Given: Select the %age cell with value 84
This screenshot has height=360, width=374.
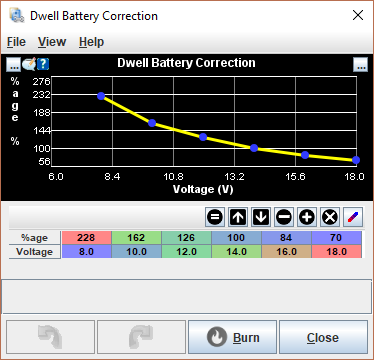Looking at the screenshot, I should pos(286,238).
